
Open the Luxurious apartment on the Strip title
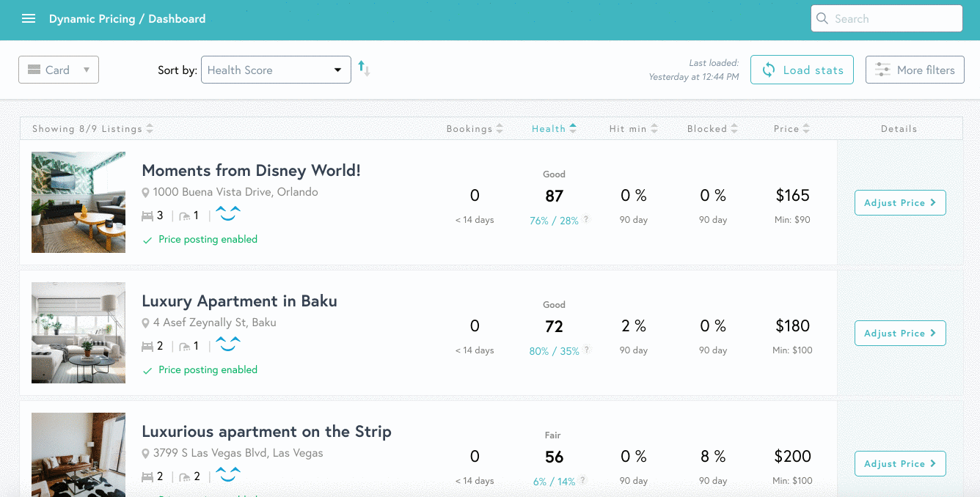coord(266,432)
